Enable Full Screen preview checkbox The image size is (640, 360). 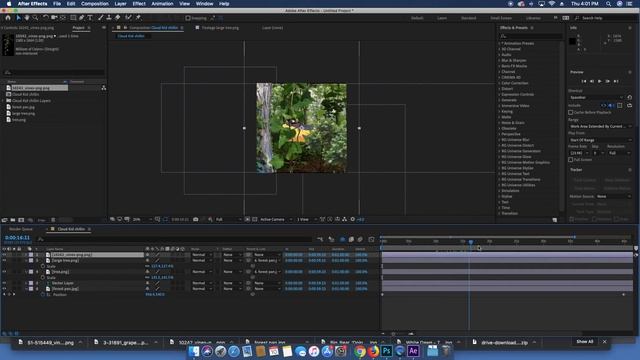[571, 160]
